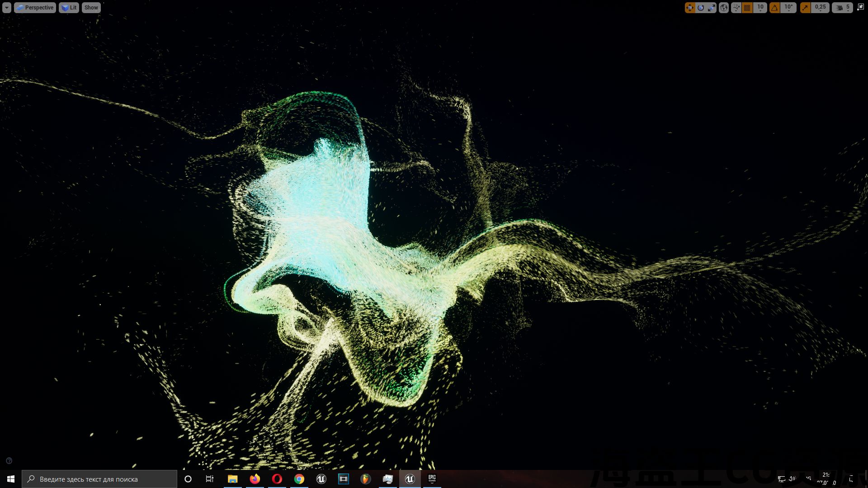Open surface snapping options

736,8
